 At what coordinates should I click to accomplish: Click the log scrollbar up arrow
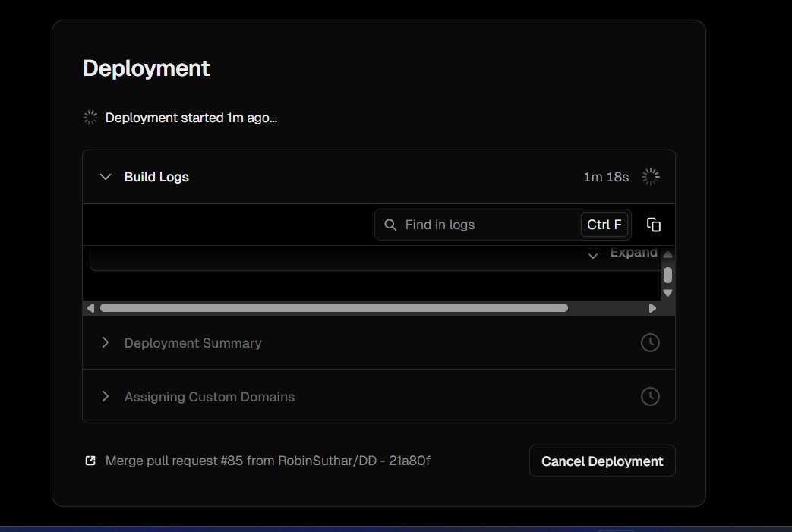tap(667, 254)
